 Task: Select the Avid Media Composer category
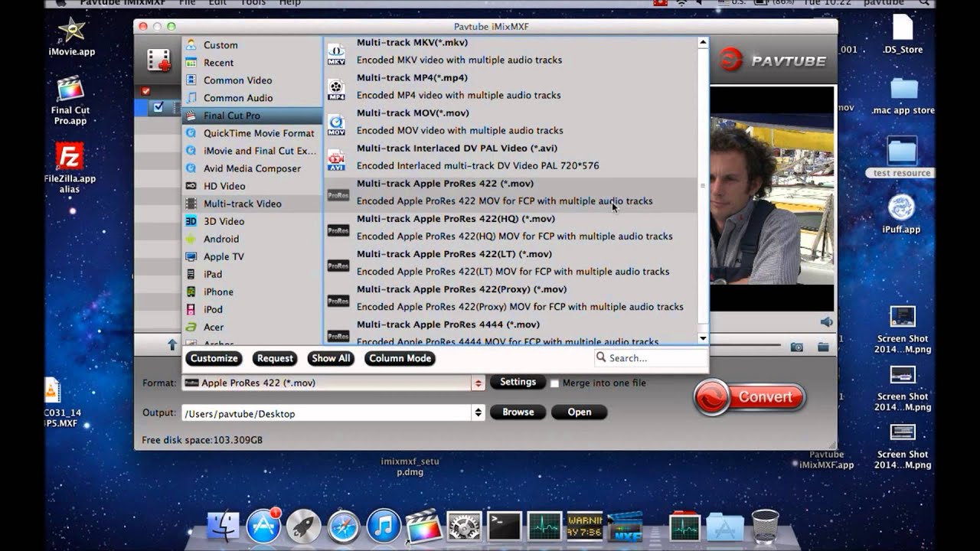pos(252,168)
